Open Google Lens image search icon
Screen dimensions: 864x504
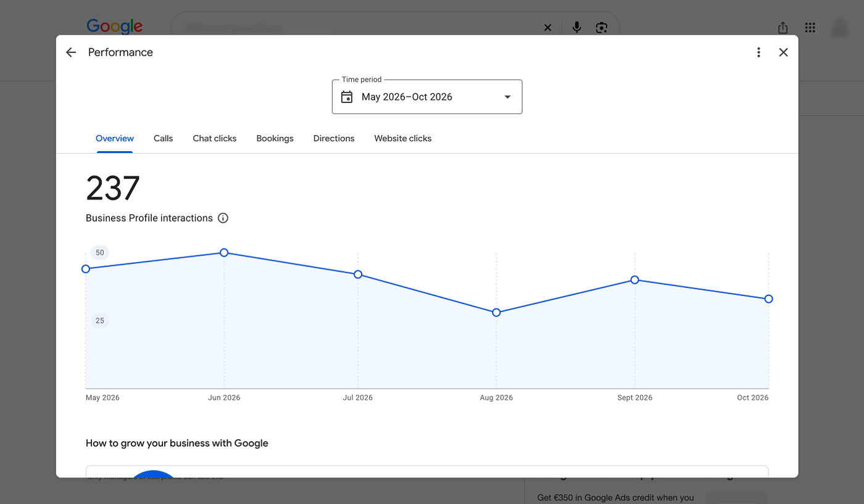tap(602, 28)
